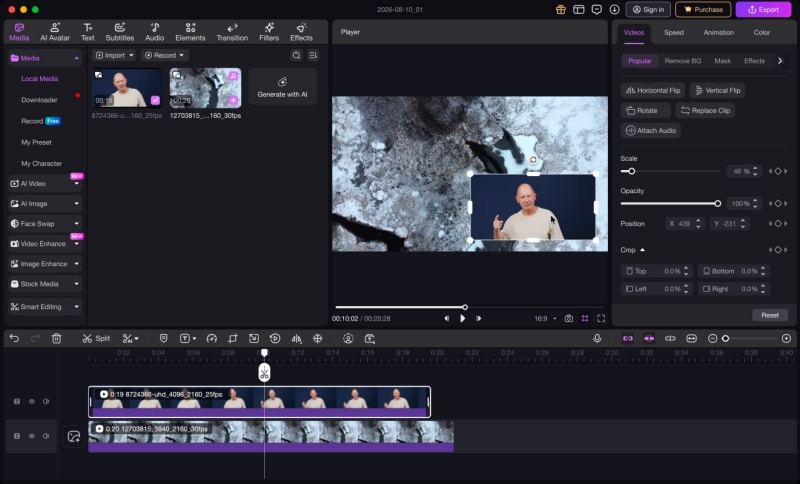The image size is (800, 484).
Task: Click the Reset button
Action: (770, 315)
